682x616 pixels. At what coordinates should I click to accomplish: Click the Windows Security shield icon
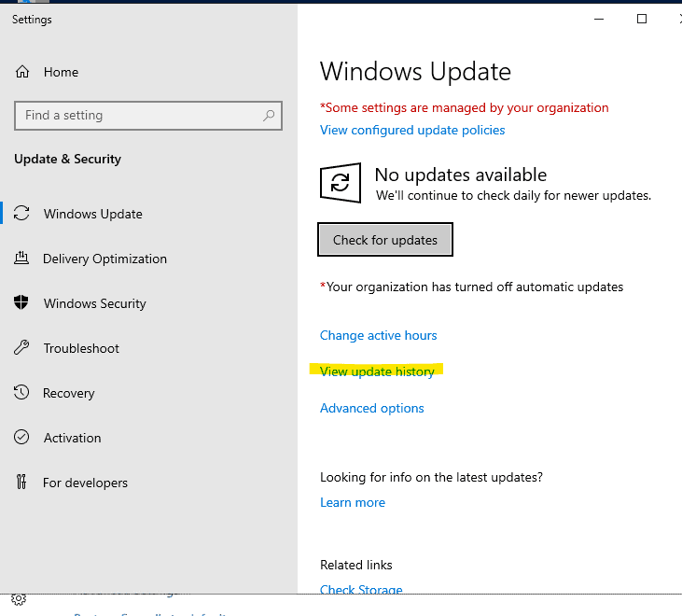tap(21, 302)
